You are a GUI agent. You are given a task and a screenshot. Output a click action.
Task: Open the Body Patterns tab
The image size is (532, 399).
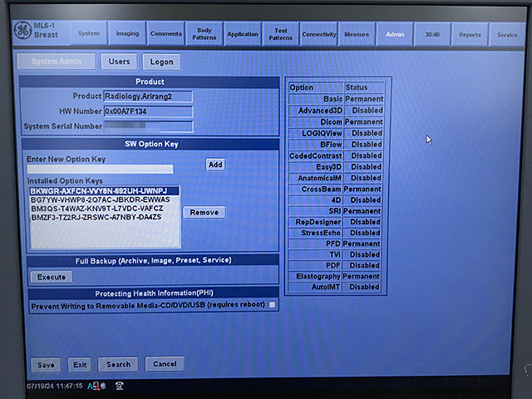point(204,34)
